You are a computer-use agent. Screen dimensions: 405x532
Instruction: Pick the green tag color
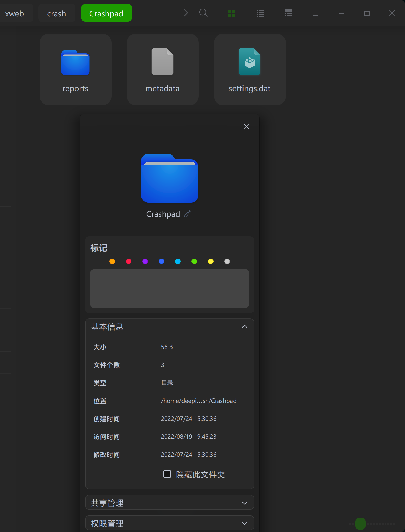click(x=194, y=261)
